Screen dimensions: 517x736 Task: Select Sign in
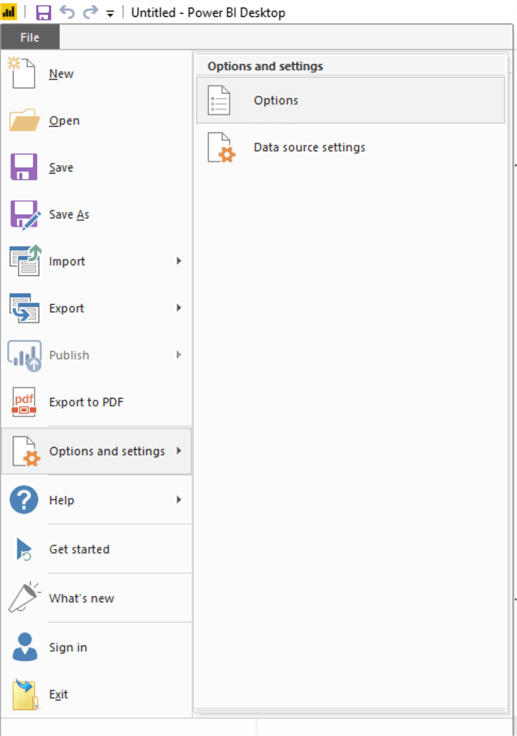[x=96, y=648]
